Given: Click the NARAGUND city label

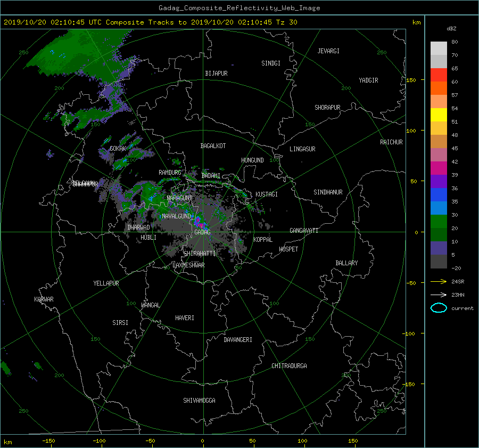Looking at the screenshot, I should point(180,198).
